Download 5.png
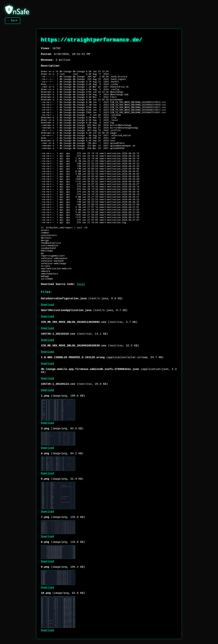218x644 pixels. [47, 511]
